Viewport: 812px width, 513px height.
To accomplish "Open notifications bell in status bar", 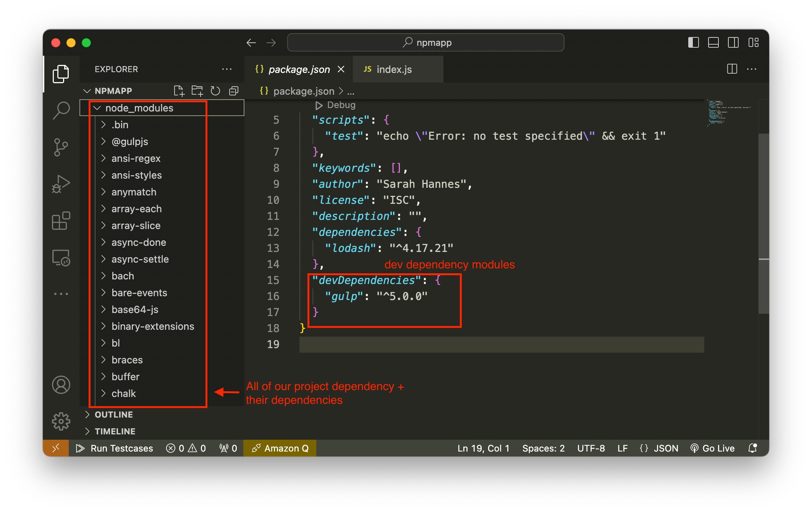I will tap(752, 448).
